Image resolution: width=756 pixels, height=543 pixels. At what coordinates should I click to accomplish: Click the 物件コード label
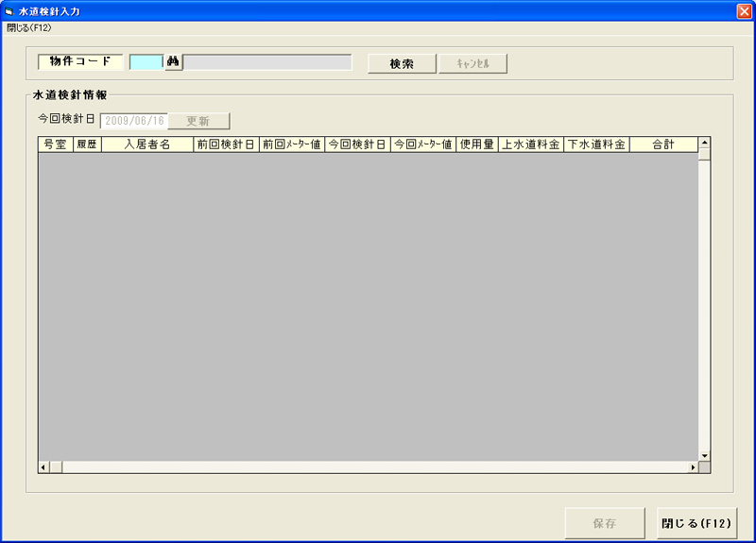(80, 61)
